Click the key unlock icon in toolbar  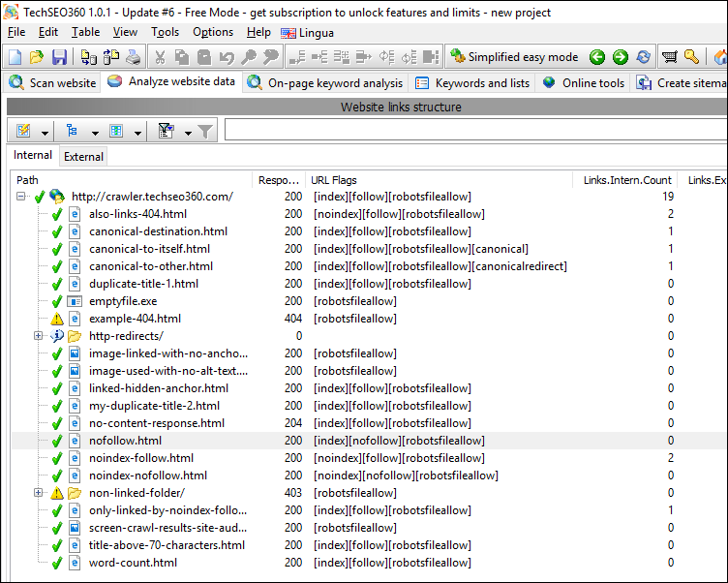(691, 57)
